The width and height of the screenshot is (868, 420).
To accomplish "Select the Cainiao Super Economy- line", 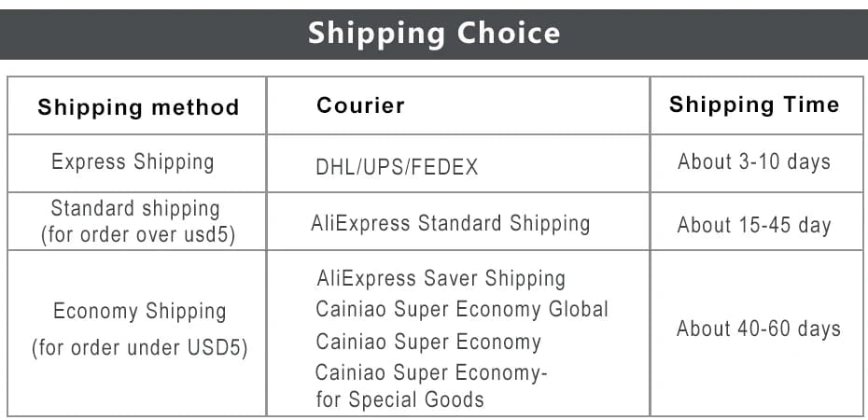I will click(x=431, y=373).
